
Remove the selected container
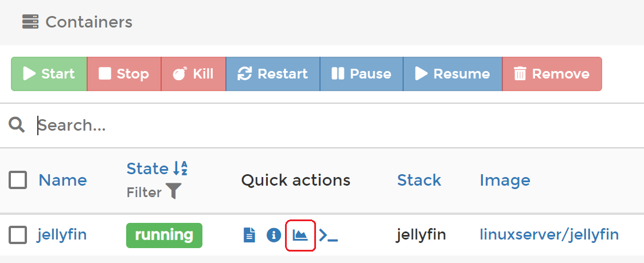552,74
